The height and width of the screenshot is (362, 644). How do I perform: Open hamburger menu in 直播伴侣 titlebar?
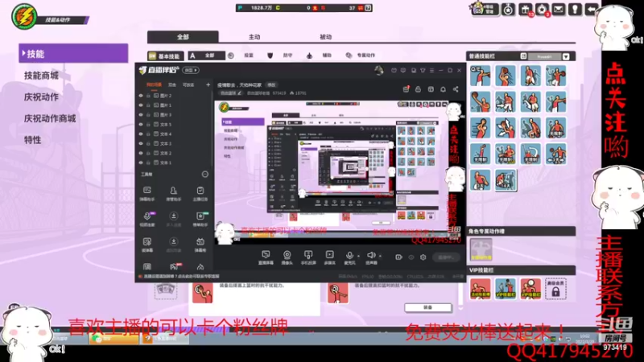point(431,71)
